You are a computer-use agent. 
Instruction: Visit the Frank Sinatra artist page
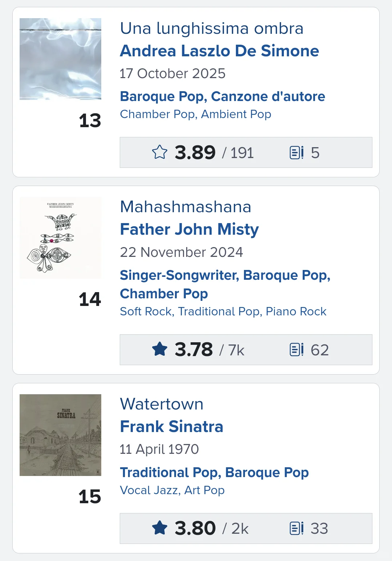tap(171, 427)
